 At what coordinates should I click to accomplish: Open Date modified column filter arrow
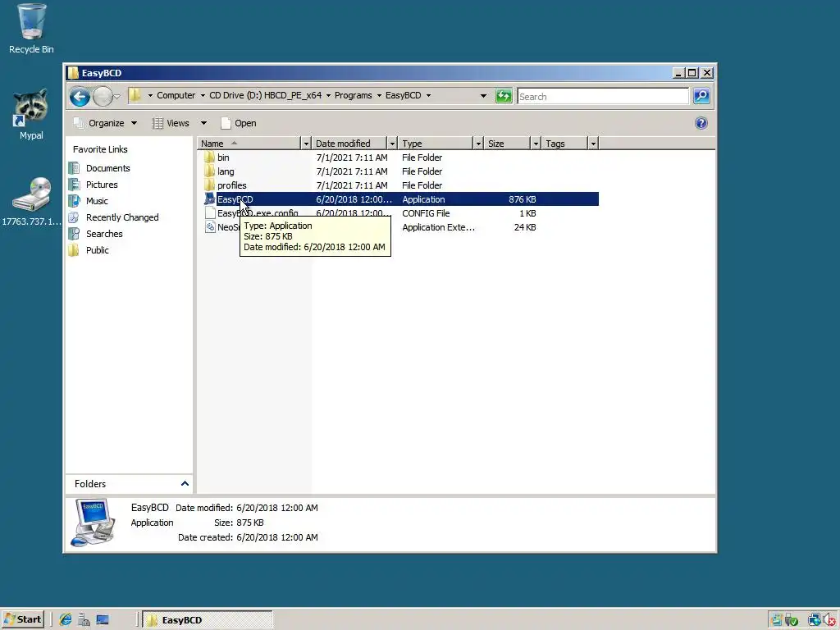[392, 144]
